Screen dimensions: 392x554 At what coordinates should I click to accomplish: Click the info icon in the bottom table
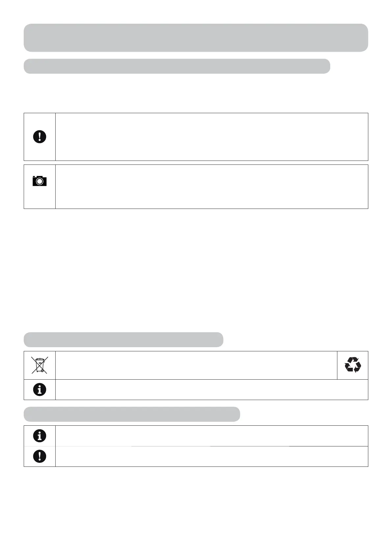[x=39, y=436]
